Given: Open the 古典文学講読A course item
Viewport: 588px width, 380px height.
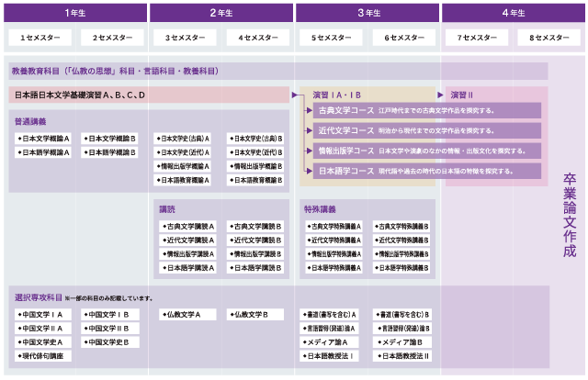Looking at the screenshot, I should (x=187, y=226).
